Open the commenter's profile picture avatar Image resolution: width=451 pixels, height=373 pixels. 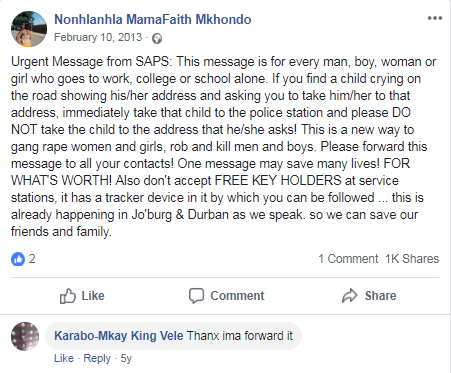click(25, 336)
